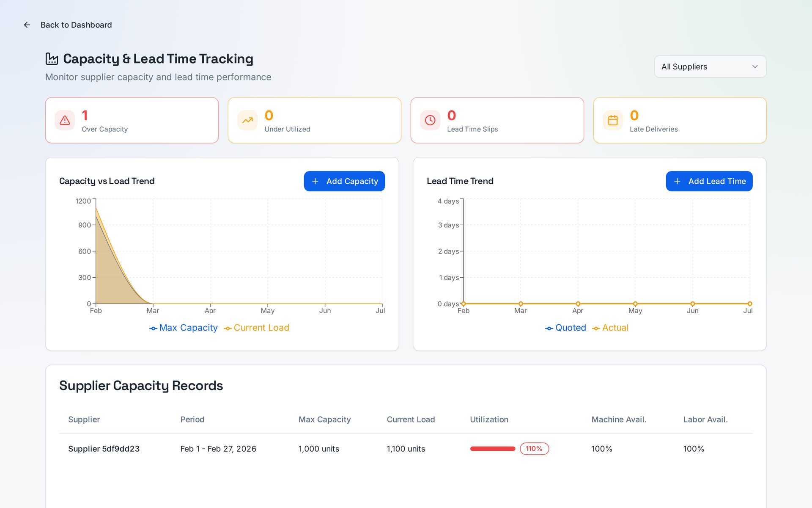
Task: Toggle Max Capacity series in chart legend
Action: 184,328
